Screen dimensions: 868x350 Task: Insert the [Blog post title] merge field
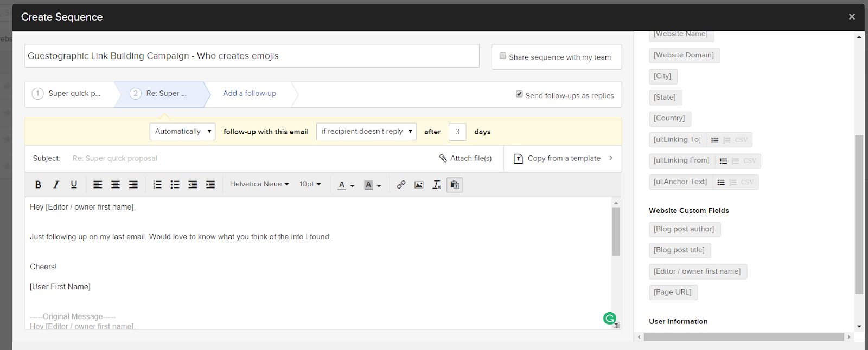point(679,250)
